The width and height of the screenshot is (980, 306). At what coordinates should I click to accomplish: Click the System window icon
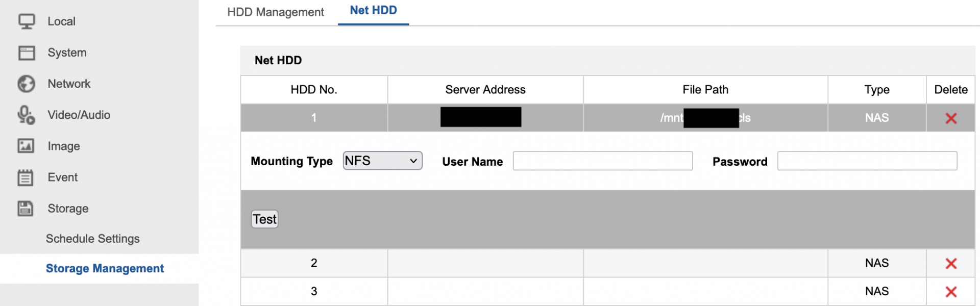(27, 53)
